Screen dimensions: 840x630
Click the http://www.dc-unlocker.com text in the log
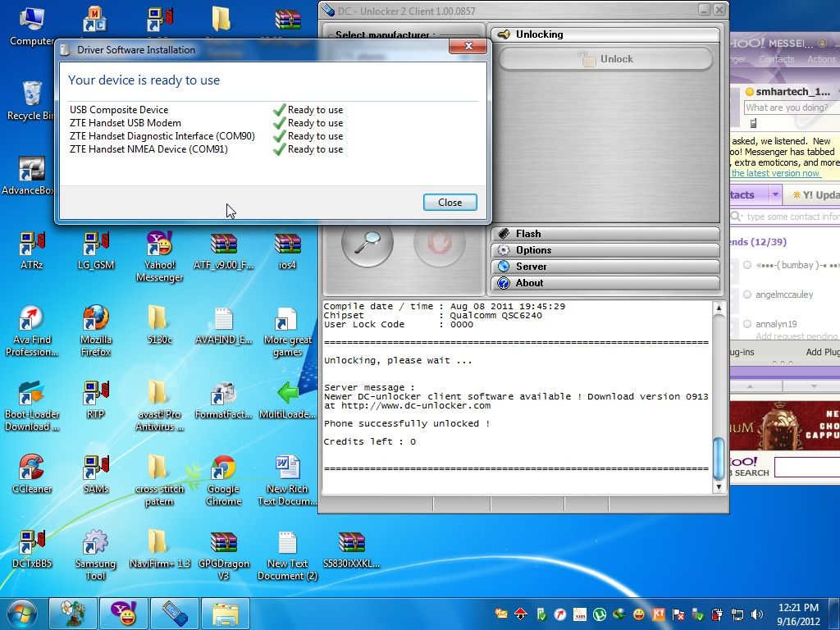[416, 405]
